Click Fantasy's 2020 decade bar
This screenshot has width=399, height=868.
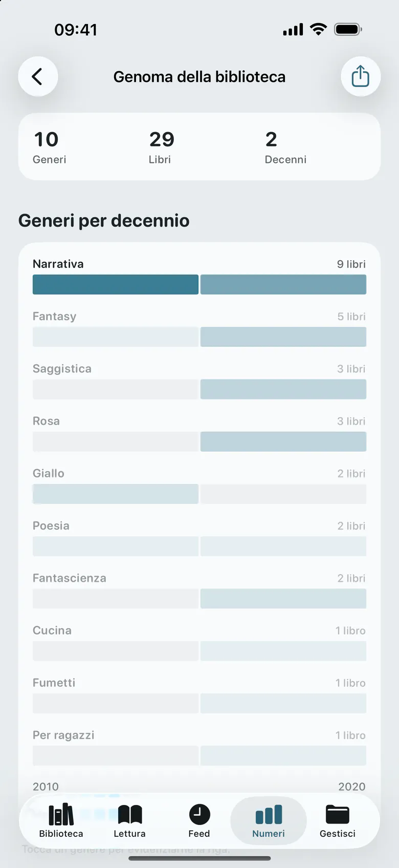coord(283,337)
